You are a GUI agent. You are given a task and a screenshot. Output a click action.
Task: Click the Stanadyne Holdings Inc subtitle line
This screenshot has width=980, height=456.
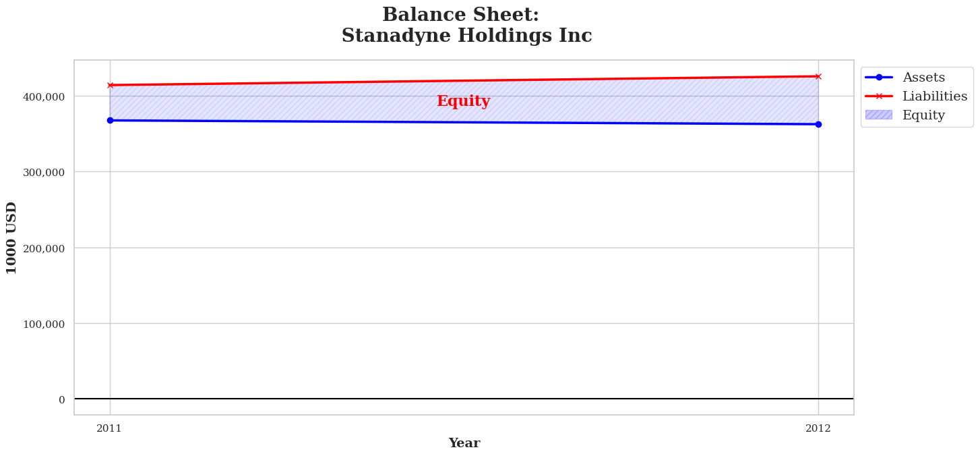click(x=466, y=36)
